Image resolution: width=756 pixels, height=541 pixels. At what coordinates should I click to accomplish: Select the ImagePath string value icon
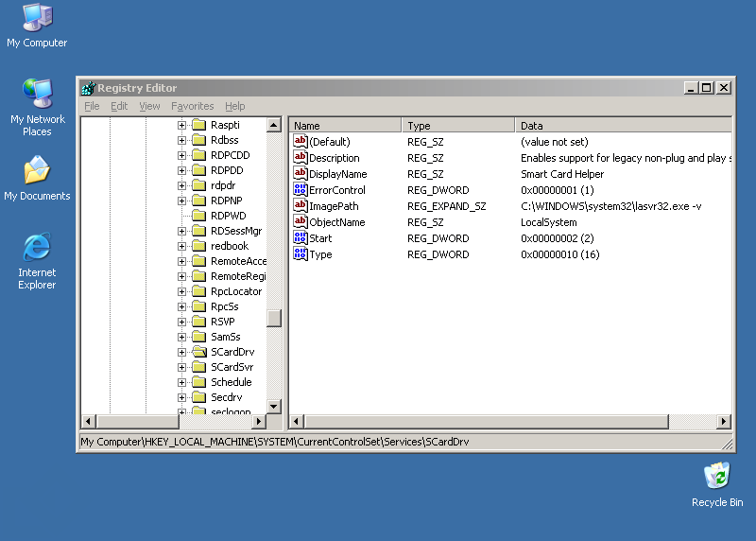[300, 205]
